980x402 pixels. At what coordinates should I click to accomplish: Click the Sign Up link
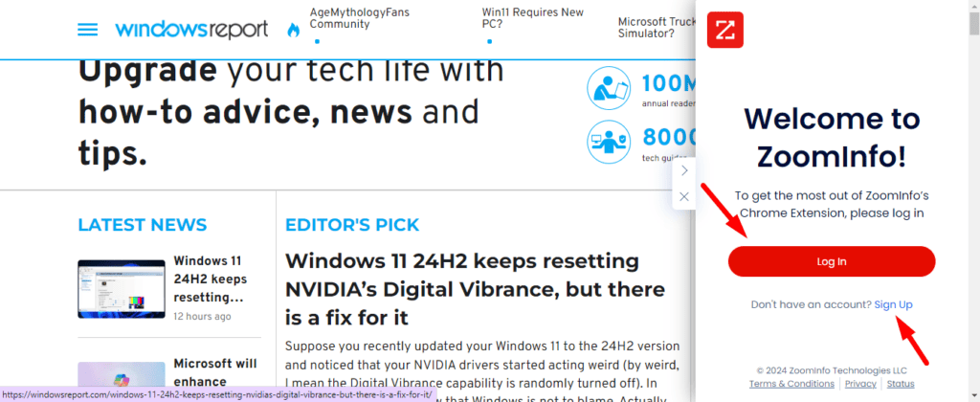click(x=893, y=304)
